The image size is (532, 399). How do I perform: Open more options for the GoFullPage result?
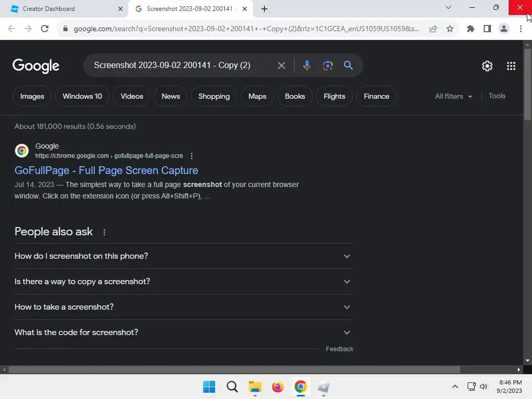click(x=192, y=156)
